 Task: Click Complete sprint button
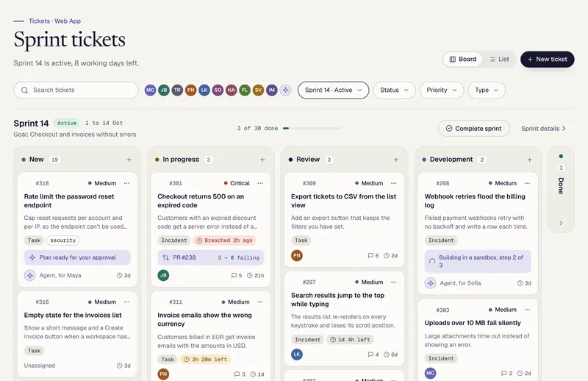(474, 129)
